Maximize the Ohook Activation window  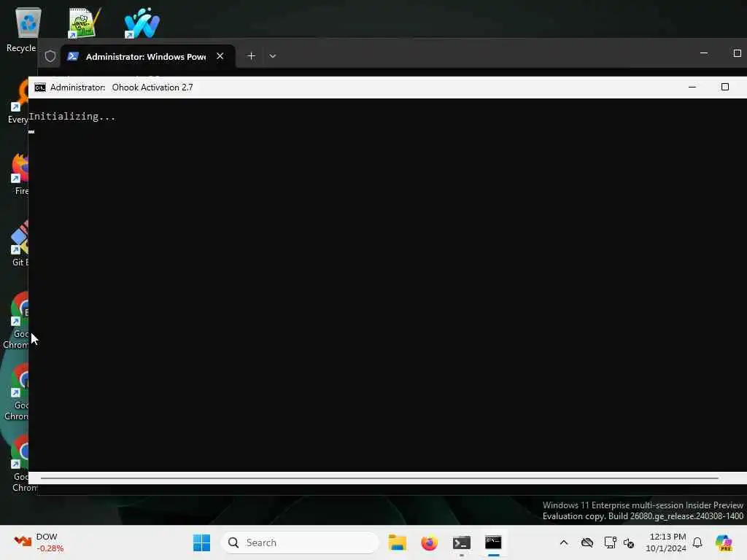[x=724, y=87]
